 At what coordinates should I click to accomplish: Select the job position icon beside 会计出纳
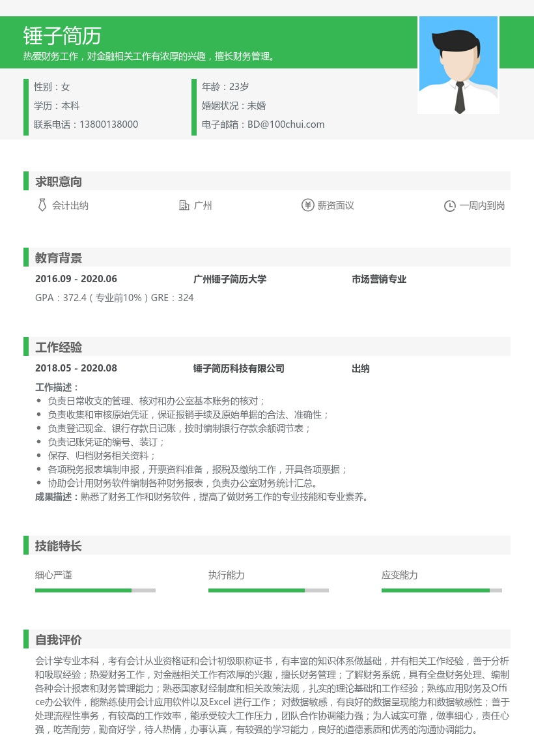(x=42, y=205)
